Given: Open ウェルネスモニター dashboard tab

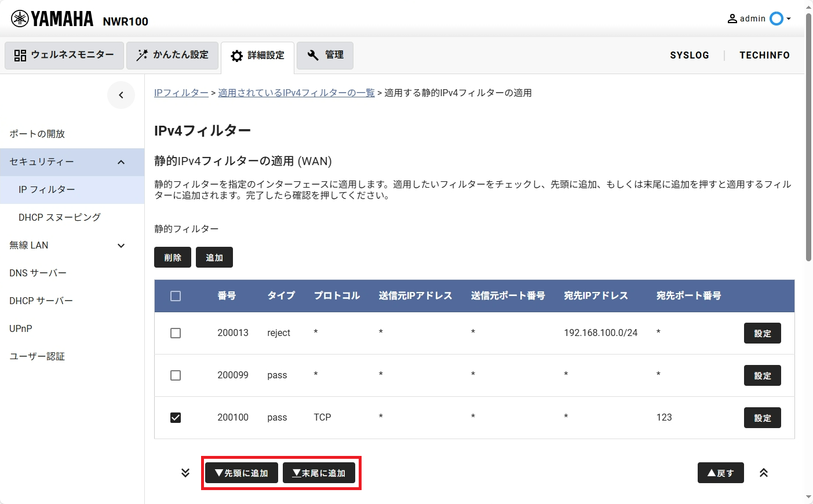Looking at the screenshot, I should (64, 55).
